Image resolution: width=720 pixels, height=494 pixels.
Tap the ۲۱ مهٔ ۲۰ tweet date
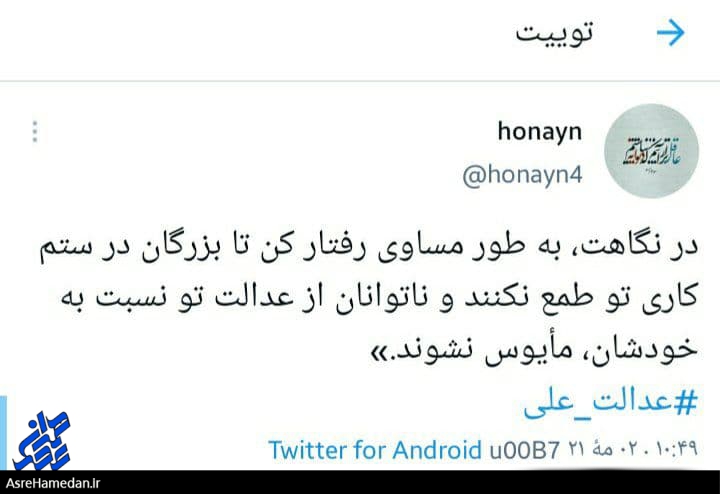(604, 449)
